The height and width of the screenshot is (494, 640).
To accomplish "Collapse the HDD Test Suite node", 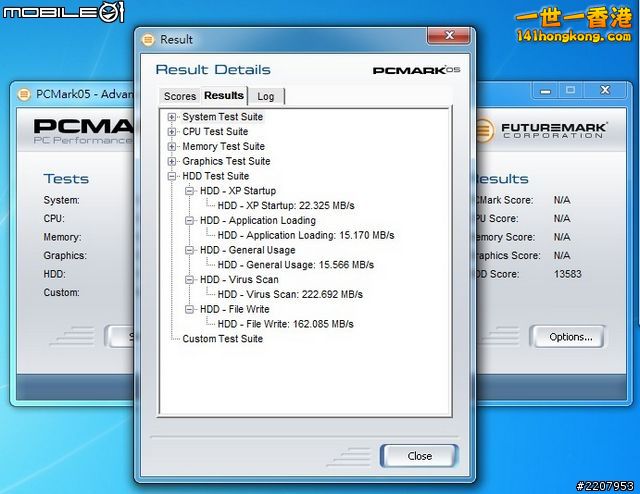I will pyautogui.click(x=172, y=176).
